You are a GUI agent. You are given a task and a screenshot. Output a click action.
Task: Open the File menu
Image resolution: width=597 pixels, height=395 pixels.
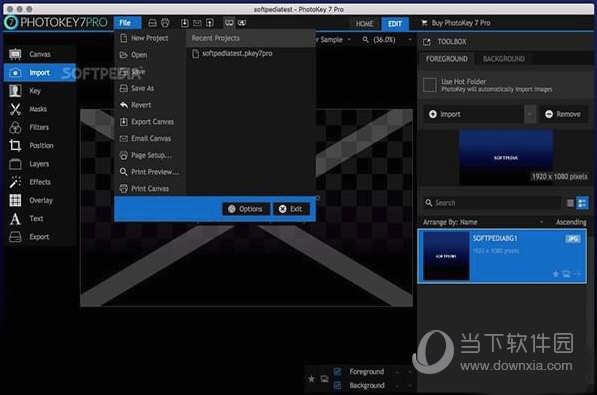tap(127, 23)
